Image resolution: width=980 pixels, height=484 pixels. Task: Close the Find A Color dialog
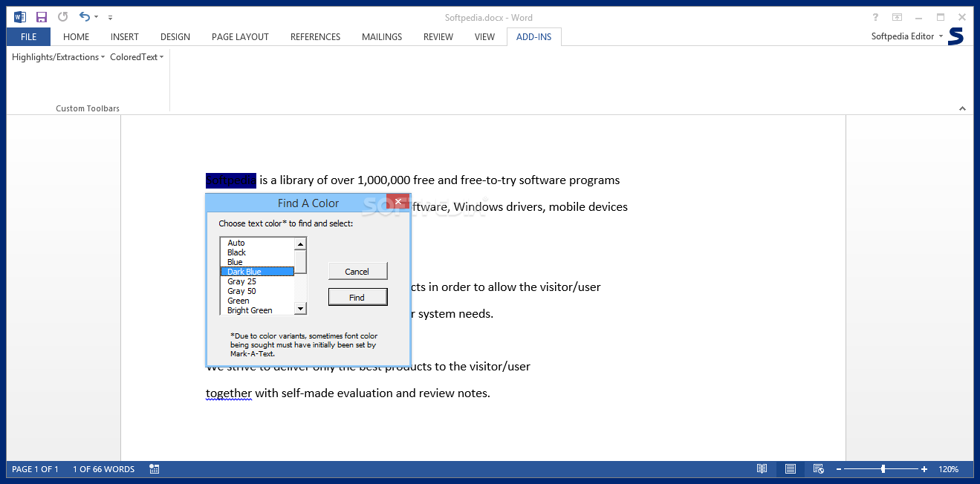[x=398, y=202]
